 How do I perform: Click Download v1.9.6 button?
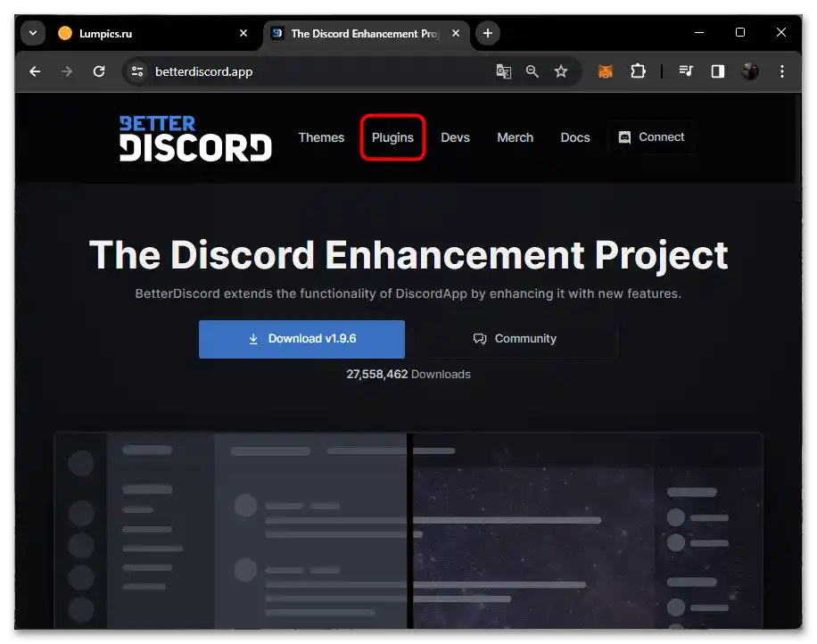(301, 339)
